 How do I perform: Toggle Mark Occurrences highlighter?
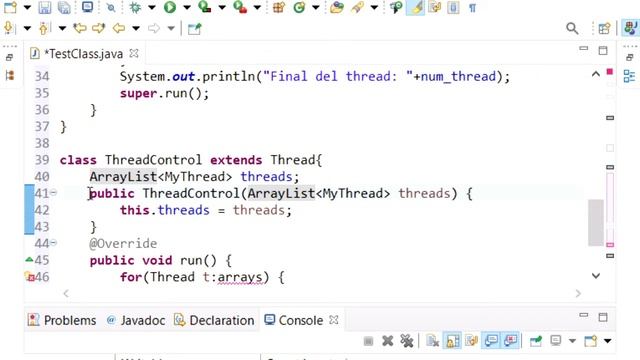pyautogui.click(x=416, y=7)
